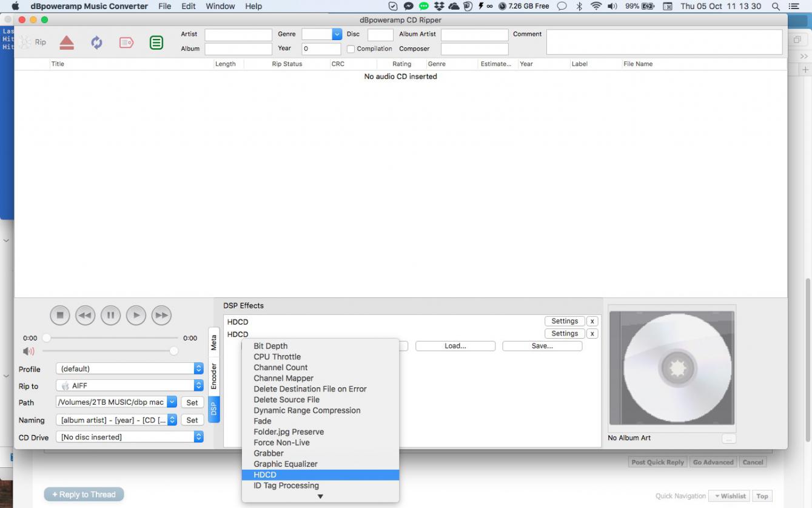Click Settings for the first HDCD effect
812x508 pixels.
tap(565, 321)
